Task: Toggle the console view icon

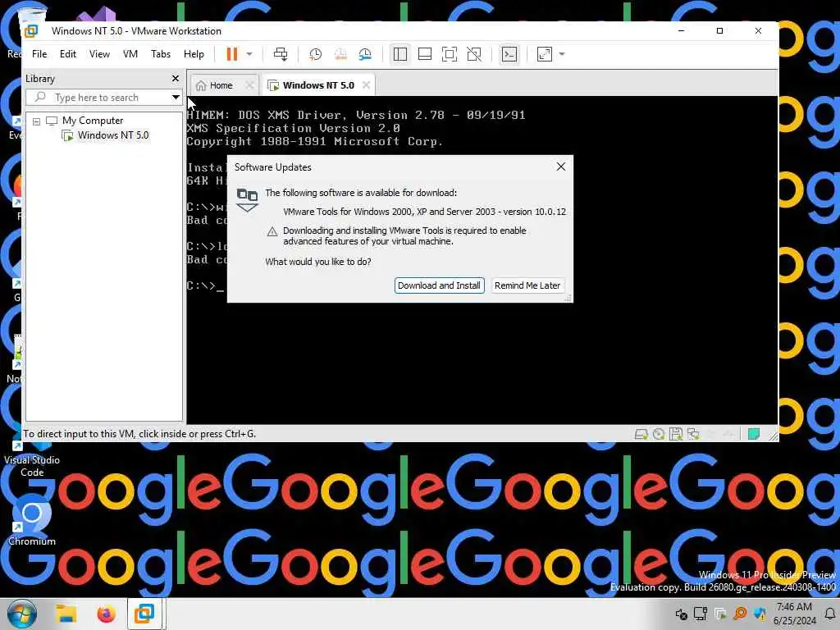Action: pos(509,54)
